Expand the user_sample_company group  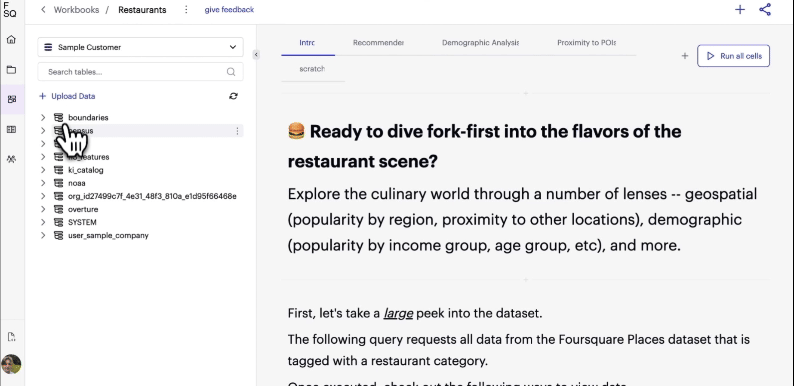coord(43,236)
